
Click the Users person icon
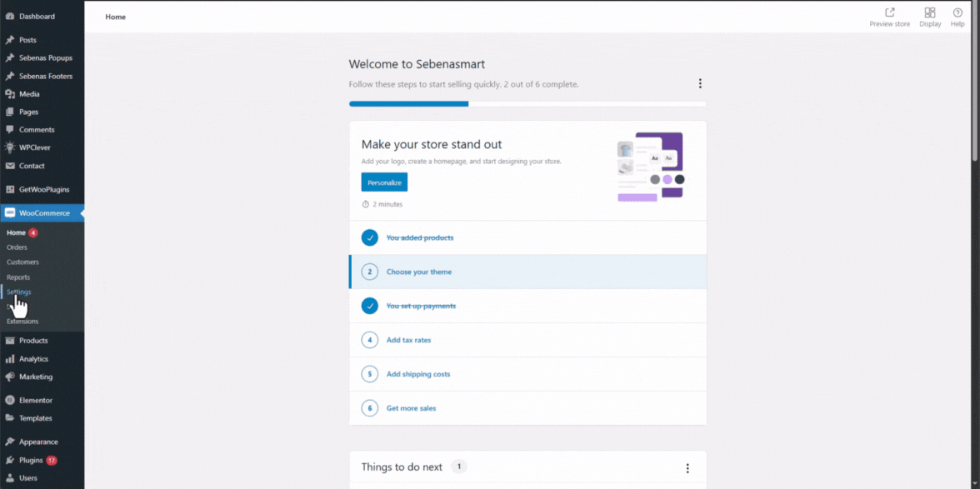click(10, 478)
